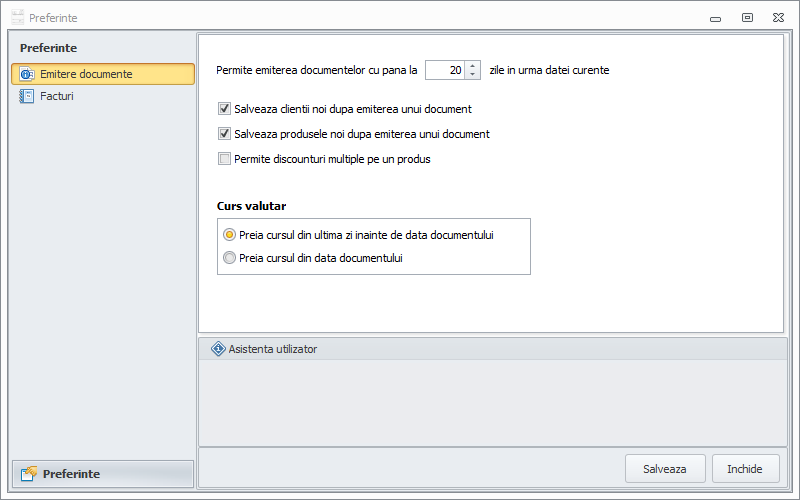
Task: Maximize the Preferinte window
Action: (747, 17)
